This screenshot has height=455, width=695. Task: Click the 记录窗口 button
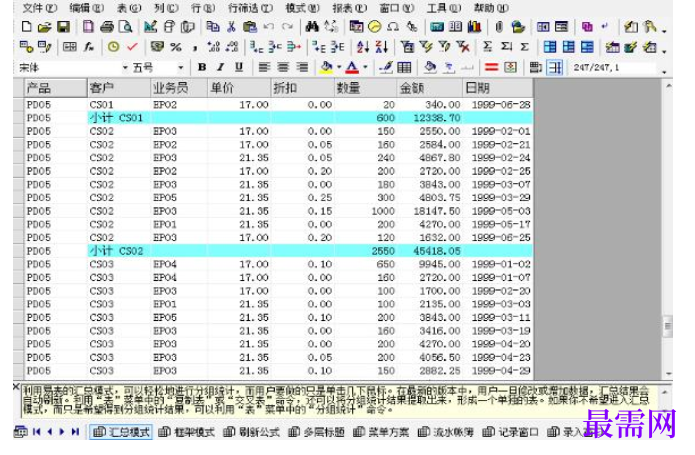click(511, 432)
